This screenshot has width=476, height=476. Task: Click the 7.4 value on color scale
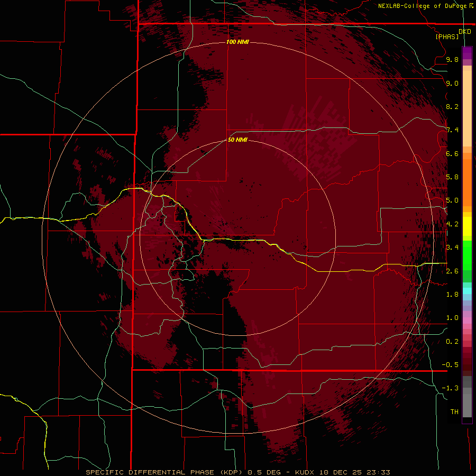452,130
